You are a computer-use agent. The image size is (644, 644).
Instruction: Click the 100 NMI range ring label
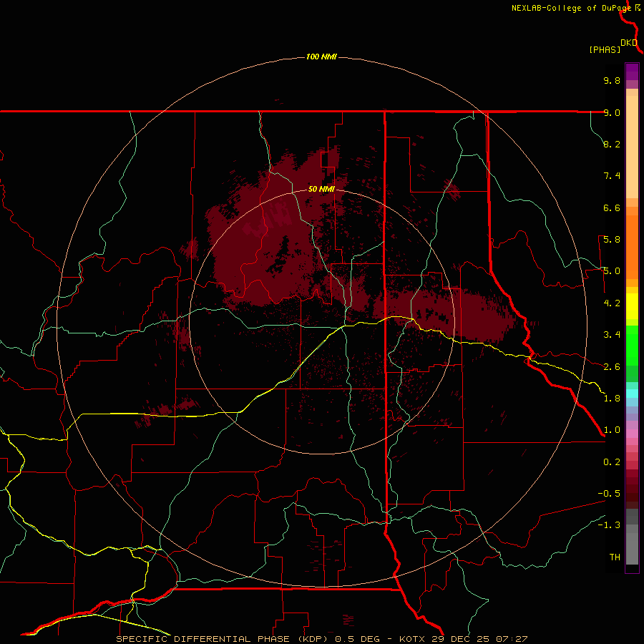[321, 57]
